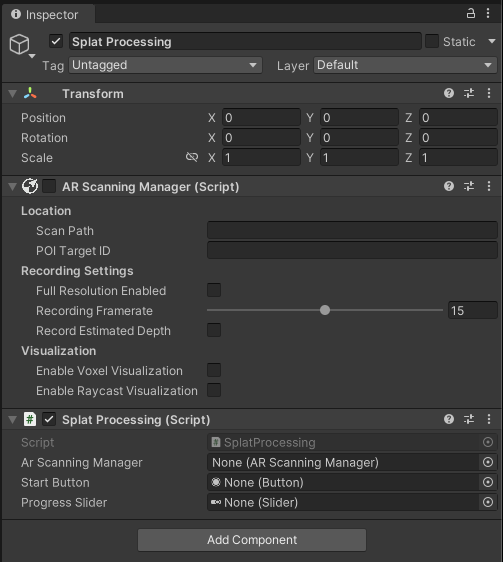This screenshot has height=562, width=503.
Task: Toggle the Scale constrain proportions link icon
Action: pos(192,157)
